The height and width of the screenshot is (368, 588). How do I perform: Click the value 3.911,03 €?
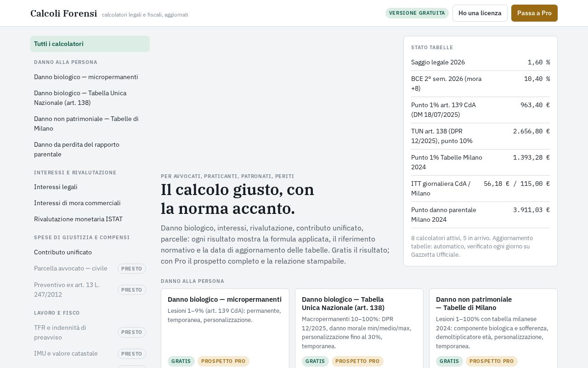(531, 210)
